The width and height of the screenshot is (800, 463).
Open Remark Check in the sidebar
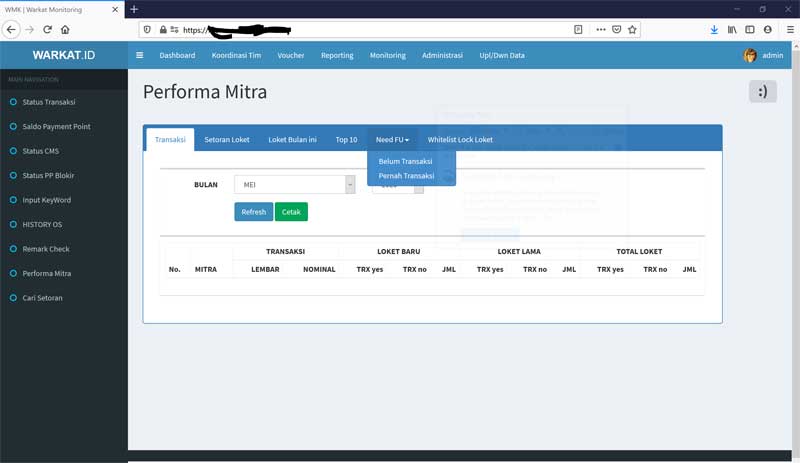click(x=46, y=249)
